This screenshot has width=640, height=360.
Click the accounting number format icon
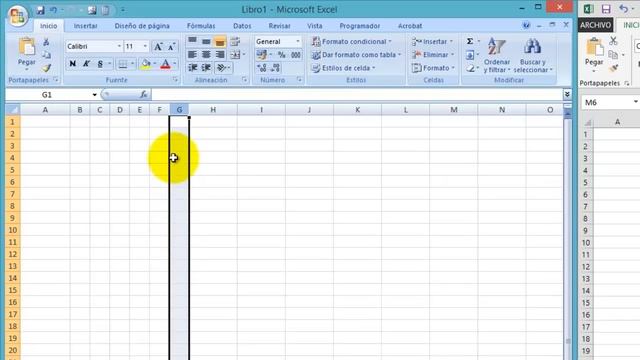pos(262,55)
